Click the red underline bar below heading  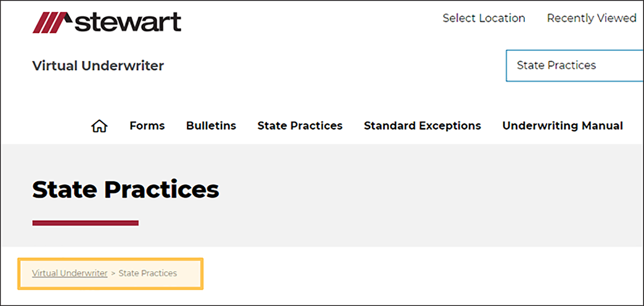click(x=85, y=222)
